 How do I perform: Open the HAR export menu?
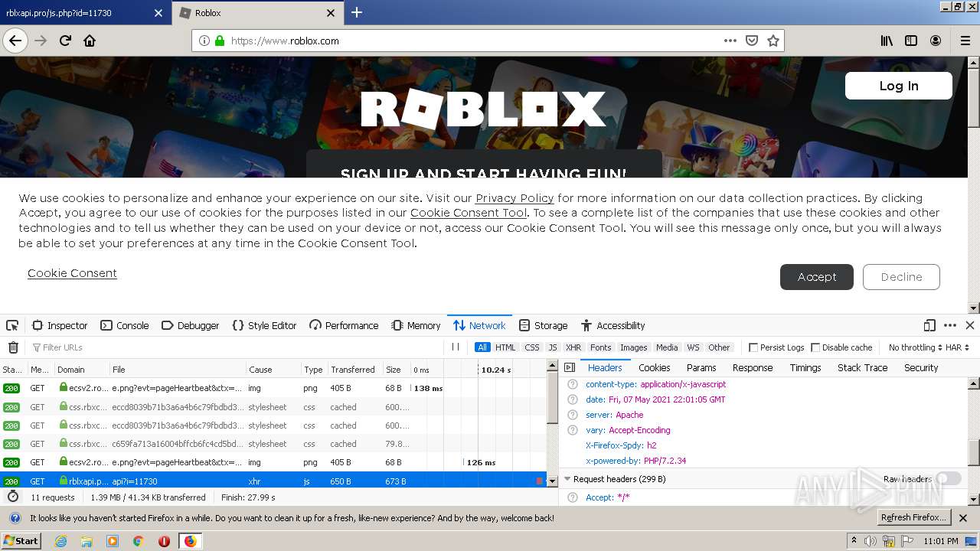958,347
